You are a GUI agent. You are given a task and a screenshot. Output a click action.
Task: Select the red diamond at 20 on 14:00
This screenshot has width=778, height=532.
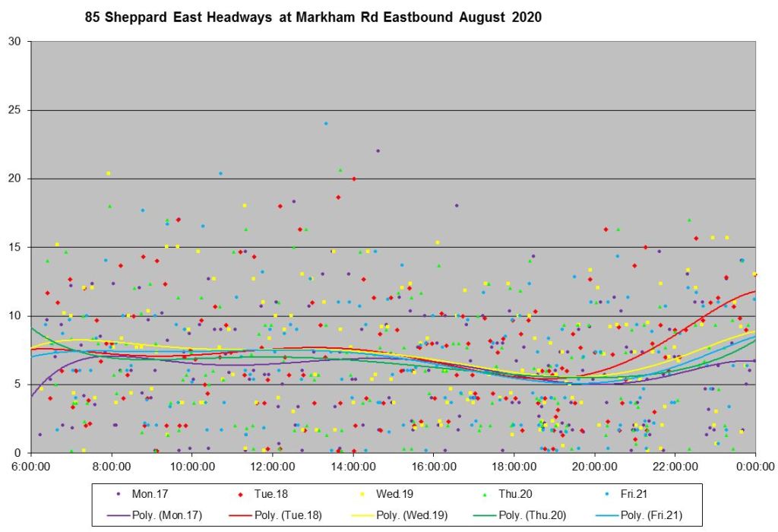click(x=354, y=179)
